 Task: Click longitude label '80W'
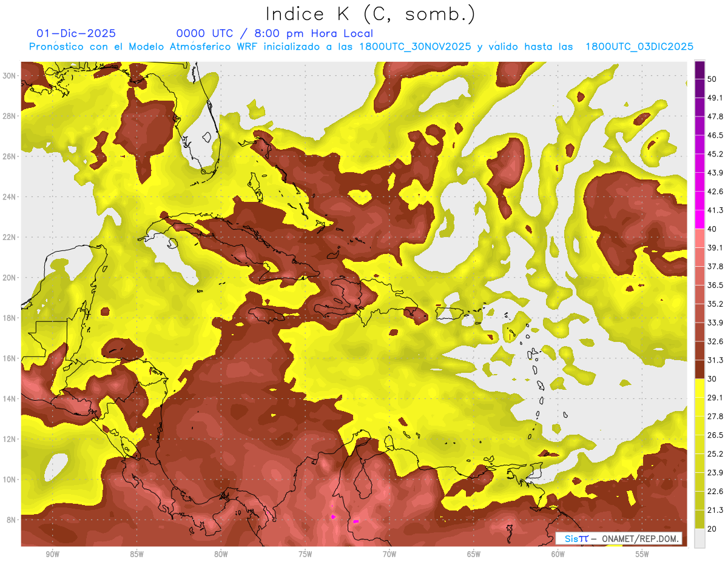pyautogui.click(x=221, y=554)
